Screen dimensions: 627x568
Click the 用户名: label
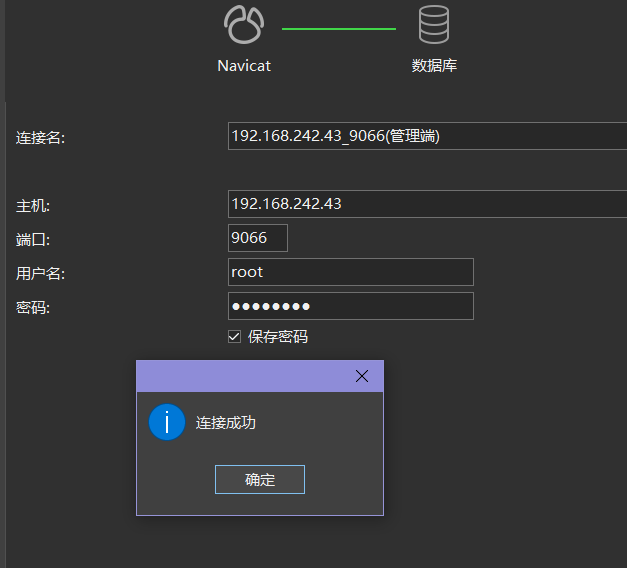[40, 274]
